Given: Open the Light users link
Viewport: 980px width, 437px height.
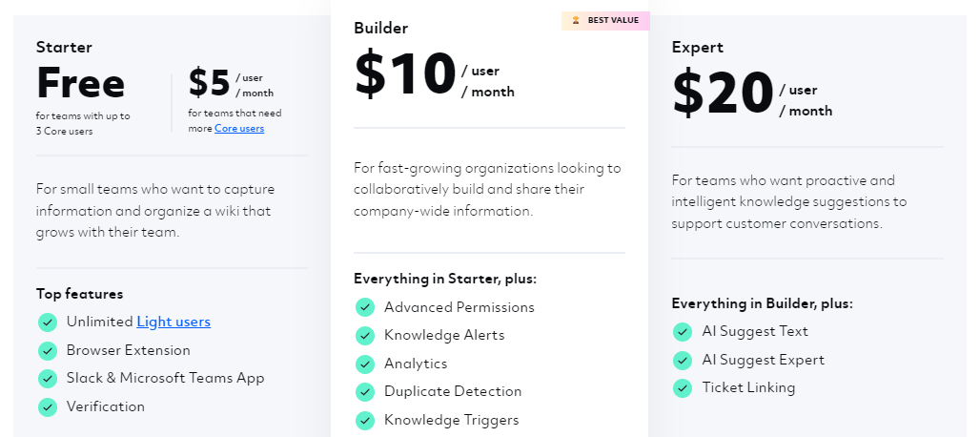Looking at the screenshot, I should (x=174, y=322).
